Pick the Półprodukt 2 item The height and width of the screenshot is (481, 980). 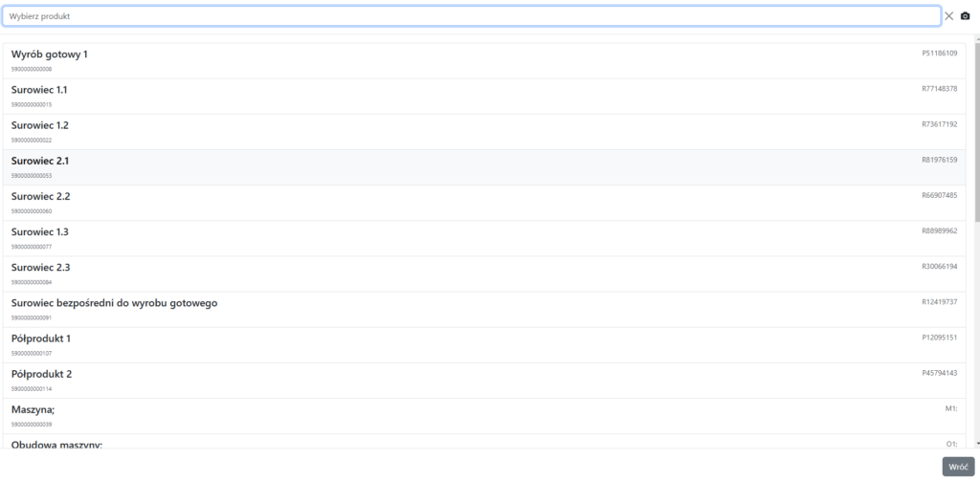point(41,374)
